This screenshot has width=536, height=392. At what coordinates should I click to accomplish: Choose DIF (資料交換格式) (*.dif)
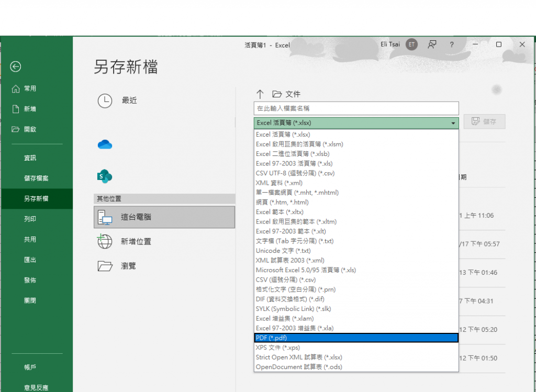pyautogui.click(x=356, y=299)
